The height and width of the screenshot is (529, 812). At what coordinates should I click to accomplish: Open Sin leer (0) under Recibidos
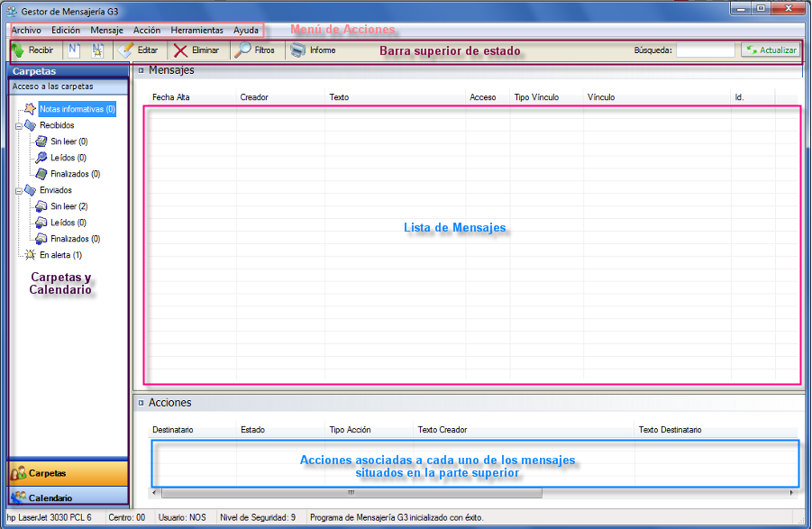(x=68, y=141)
